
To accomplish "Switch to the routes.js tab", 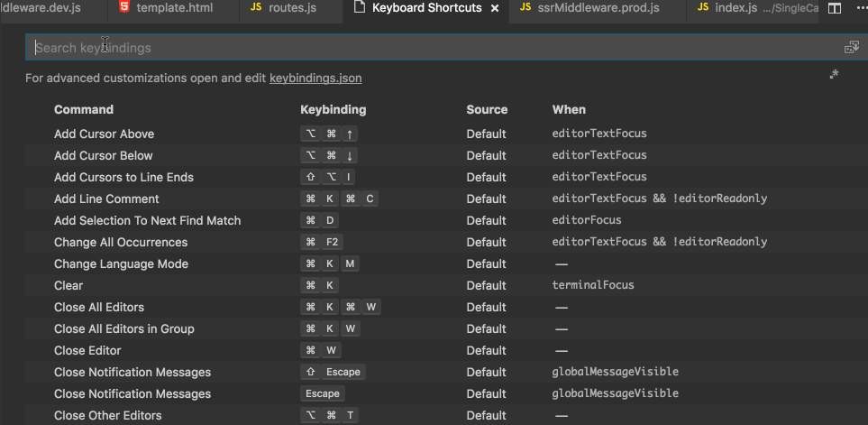I will point(291,8).
